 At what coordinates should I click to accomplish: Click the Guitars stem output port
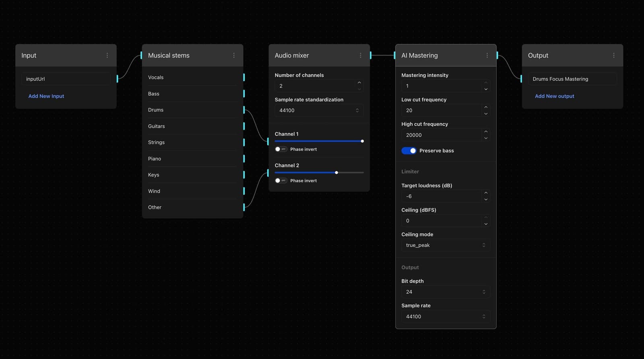point(244,126)
